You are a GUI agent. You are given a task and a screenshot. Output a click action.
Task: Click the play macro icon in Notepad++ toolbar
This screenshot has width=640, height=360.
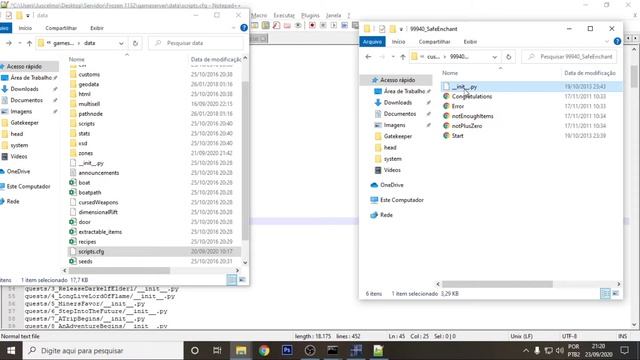(333, 25)
